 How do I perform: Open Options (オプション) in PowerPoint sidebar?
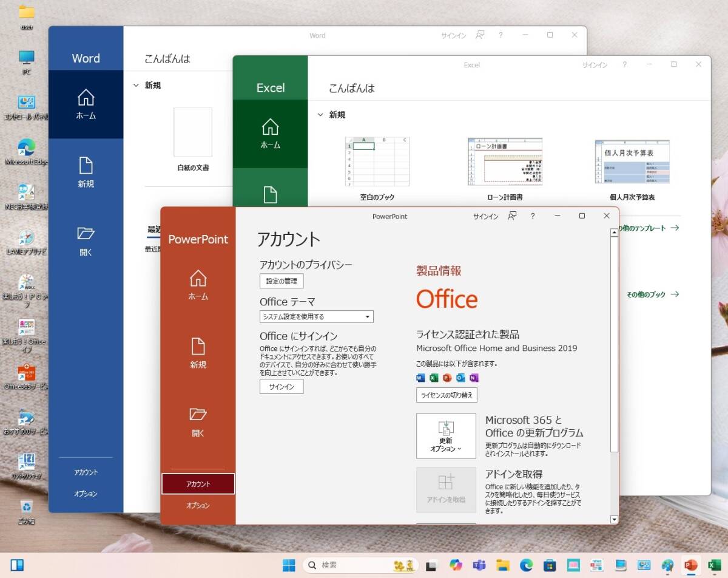pos(198,505)
